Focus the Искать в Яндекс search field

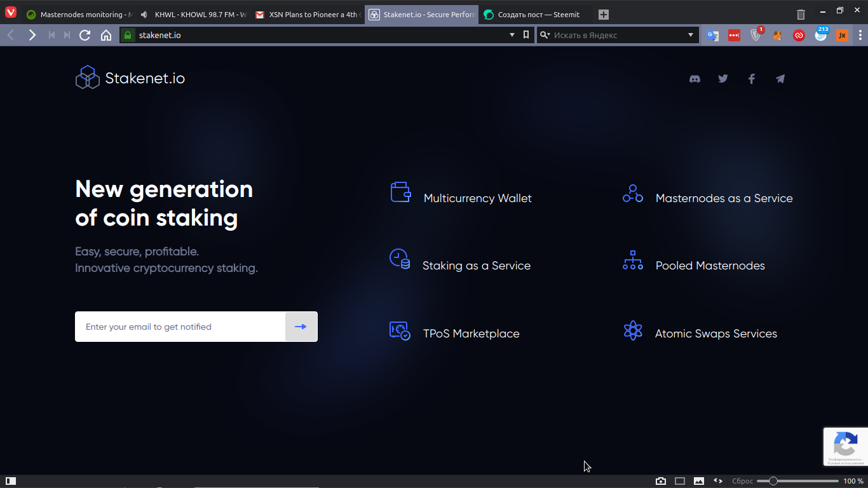point(618,35)
